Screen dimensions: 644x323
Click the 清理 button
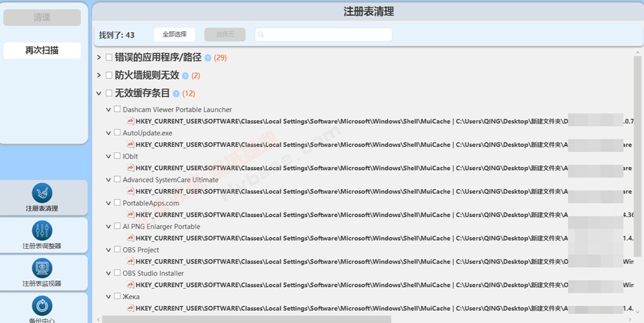(42, 18)
